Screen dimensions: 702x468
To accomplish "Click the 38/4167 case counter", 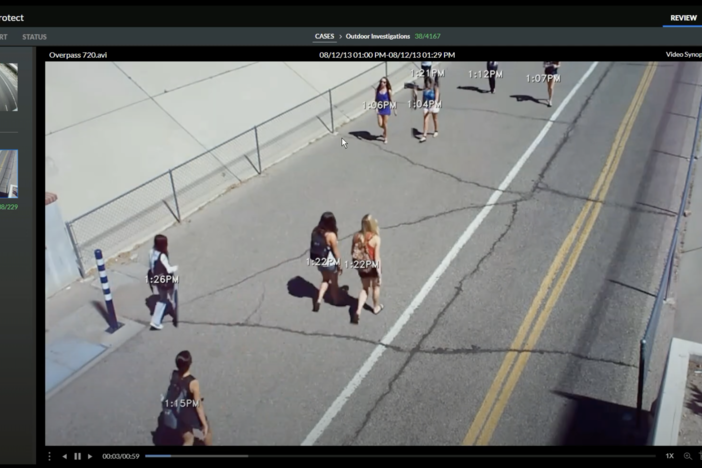I will click(x=427, y=36).
